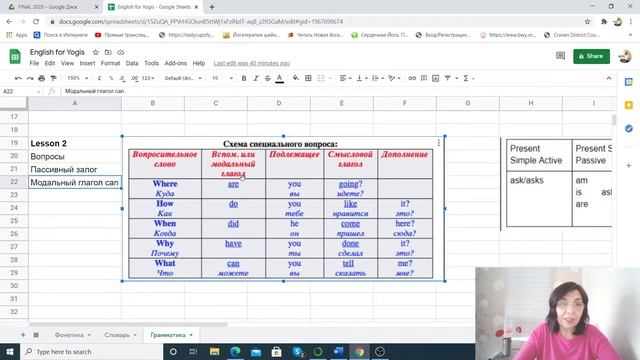This screenshot has height=360, width=640.
Task: Open the text color picker
Action: [280, 78]
